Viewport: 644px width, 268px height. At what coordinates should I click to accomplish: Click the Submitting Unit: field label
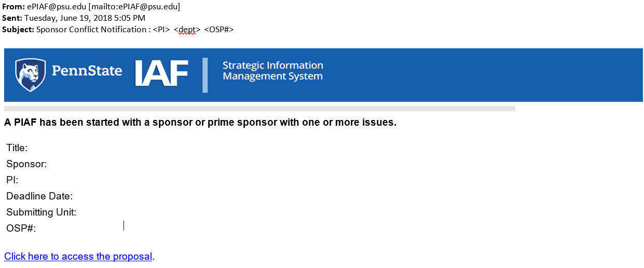42,212
